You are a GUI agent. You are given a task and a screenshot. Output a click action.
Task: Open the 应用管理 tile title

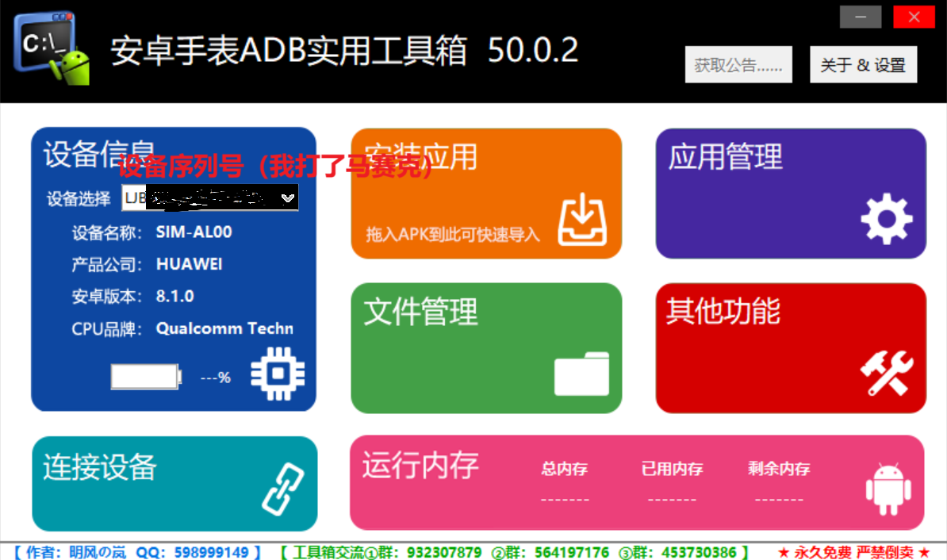pyautogui.click(x=725, y=157)
